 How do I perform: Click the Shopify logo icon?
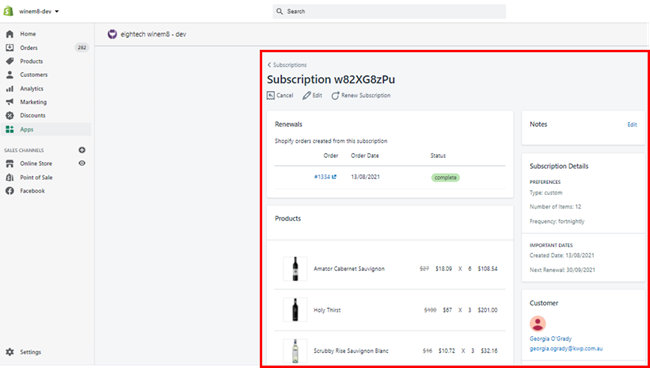(x=9, y=11)
